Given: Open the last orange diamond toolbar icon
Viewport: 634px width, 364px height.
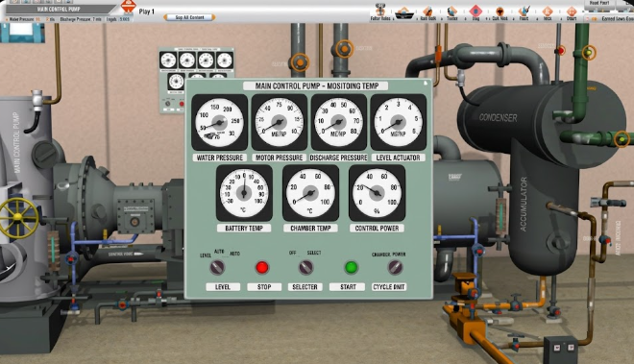Looking at the screenshot, I should click(572, 11).
